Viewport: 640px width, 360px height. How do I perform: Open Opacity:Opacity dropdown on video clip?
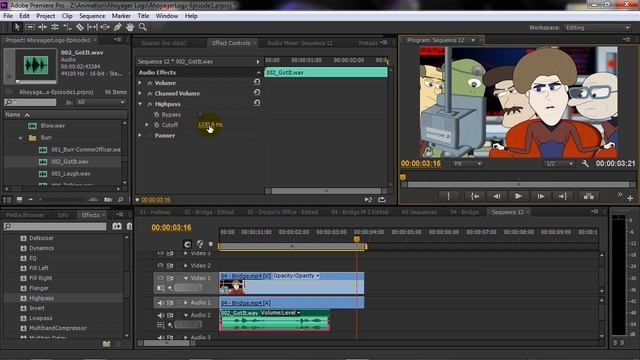pyautogui.click(x=296, y=276)
